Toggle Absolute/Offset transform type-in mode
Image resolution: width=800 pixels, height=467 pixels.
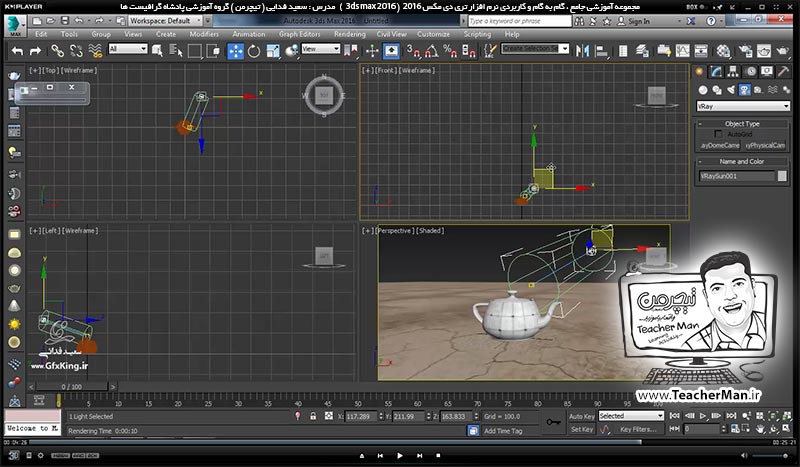(x=329, y=416)
